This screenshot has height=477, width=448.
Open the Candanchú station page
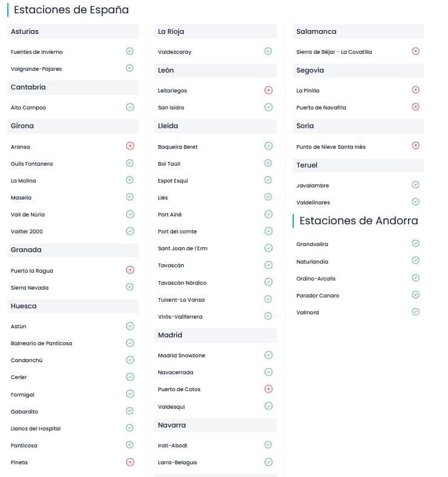click(27, 360)
